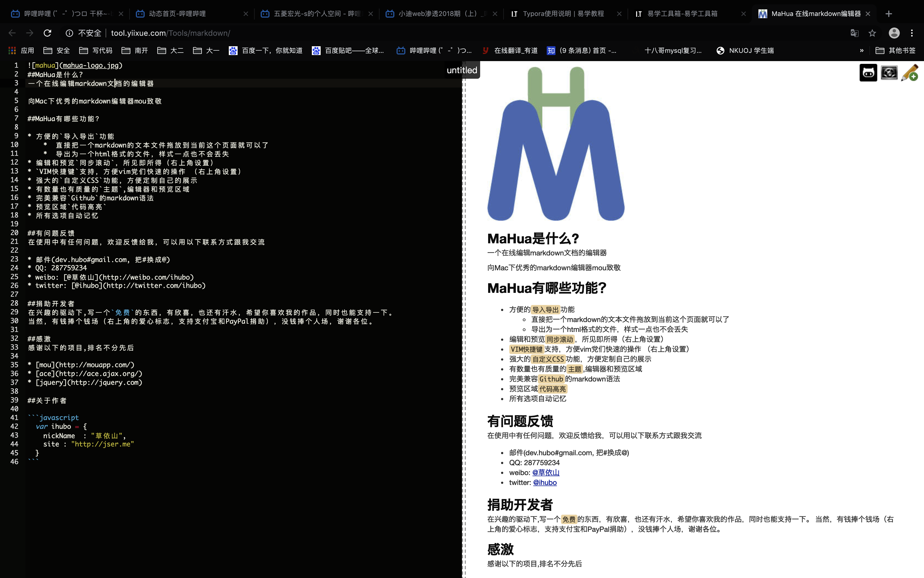Image resolution: width=924 pixels, height=578 pixels.
Task: Click editor line "* QQ: 287759234"
Action: (57, 268)
